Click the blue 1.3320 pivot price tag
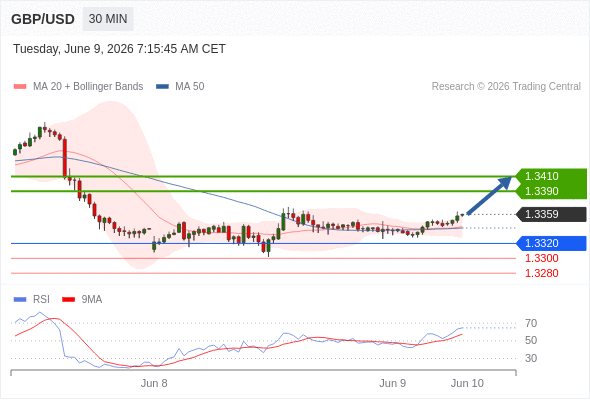Image resolution: width=590 pixels, height=400 pixels. (551, 243)
